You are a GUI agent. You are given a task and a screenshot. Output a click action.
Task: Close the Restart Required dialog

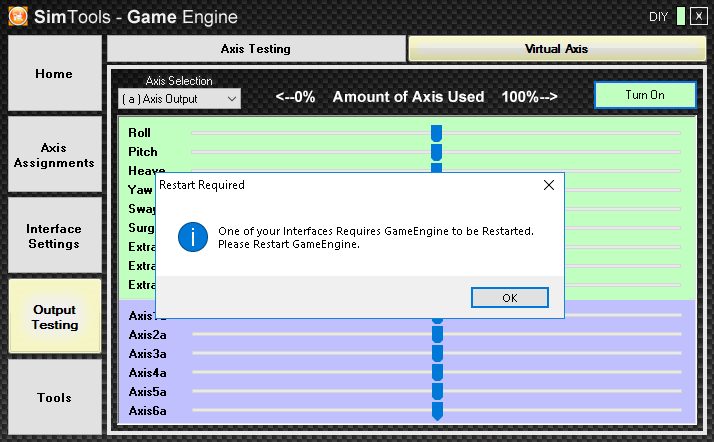pyautogui.click(x=548, y=185)
